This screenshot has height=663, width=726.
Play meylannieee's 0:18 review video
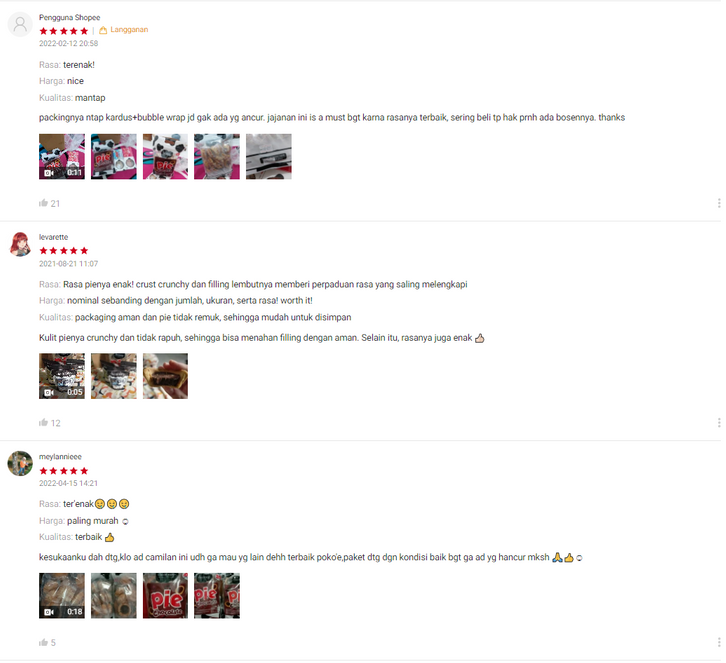pos(62,595)
